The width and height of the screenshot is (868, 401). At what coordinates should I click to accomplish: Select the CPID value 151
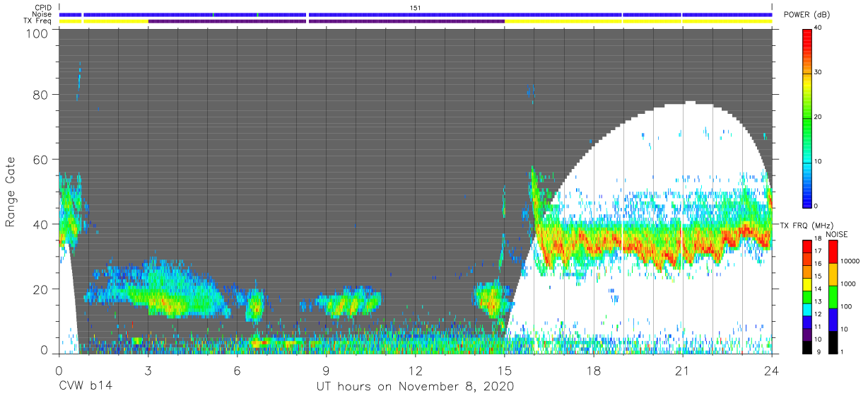415,8
